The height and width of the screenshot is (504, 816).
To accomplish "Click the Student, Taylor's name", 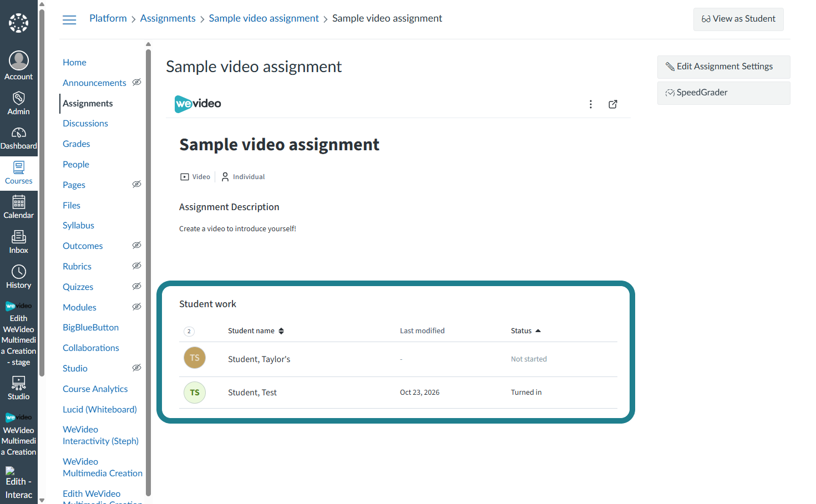I will pos(259,359).
